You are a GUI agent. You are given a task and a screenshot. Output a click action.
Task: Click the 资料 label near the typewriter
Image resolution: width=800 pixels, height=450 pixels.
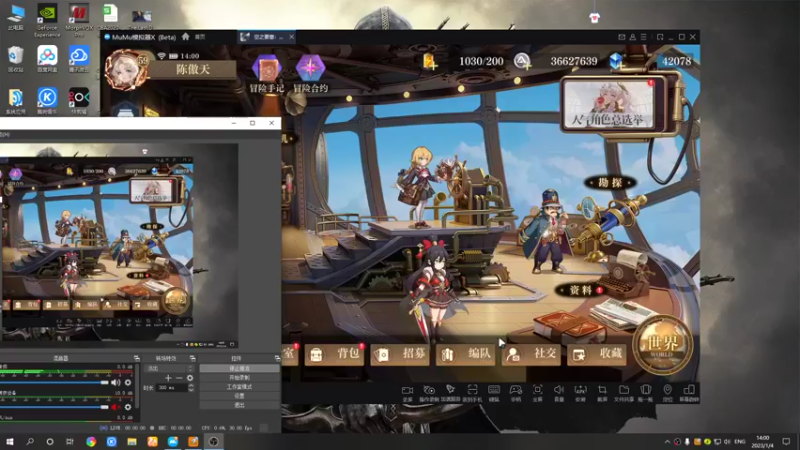[x=580, y=290]
